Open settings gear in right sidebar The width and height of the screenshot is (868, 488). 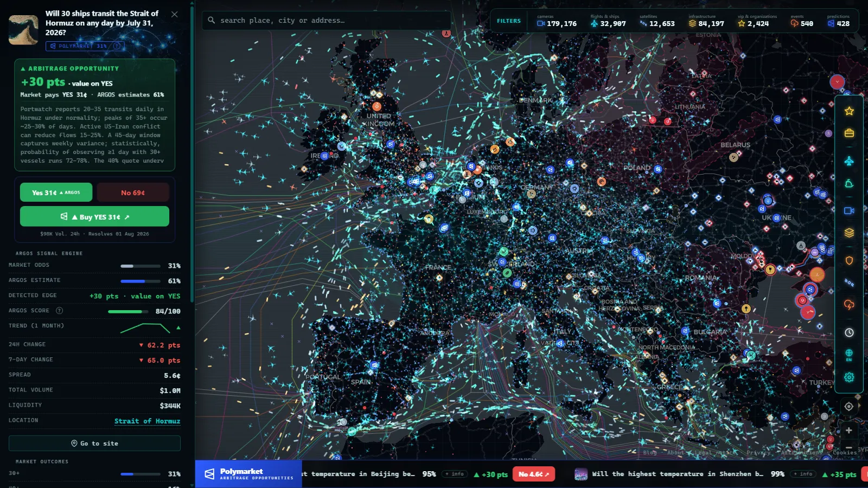[x=849, y=377]
